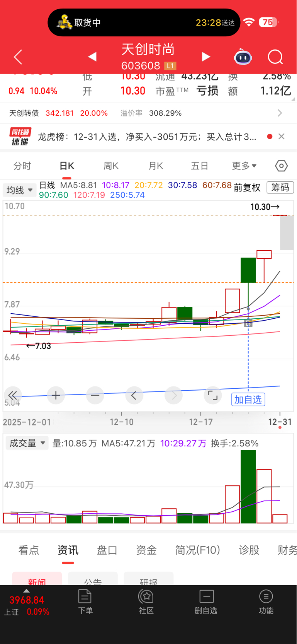Image resolution: width=297 pixels, height=644 pixels.
Task: Select the 月K chart tab
Action: 156,166
